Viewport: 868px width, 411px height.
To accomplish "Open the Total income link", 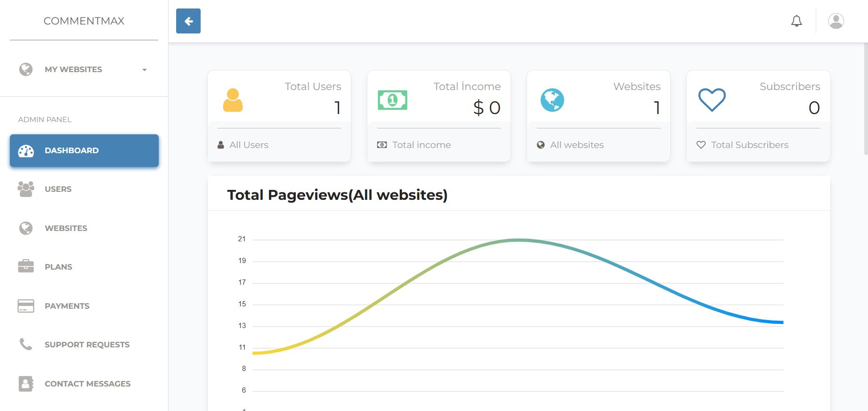I will (x=422, y=145).
